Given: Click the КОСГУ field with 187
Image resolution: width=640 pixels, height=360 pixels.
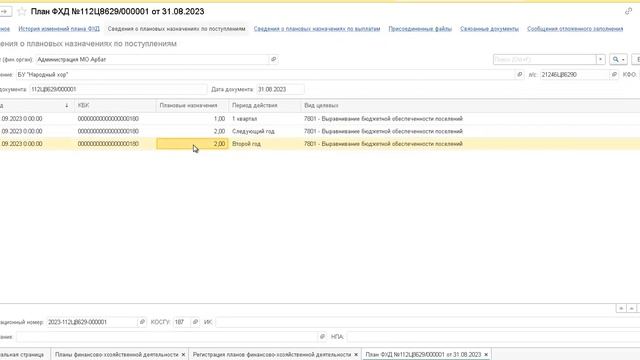Looking at the screenshot, I should pos(182,322).
